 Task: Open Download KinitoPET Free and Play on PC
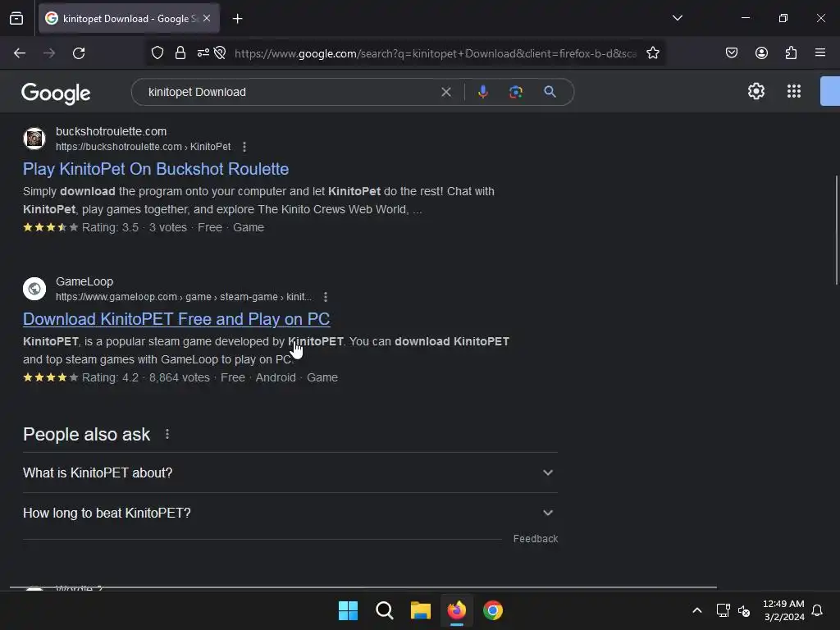176,319
